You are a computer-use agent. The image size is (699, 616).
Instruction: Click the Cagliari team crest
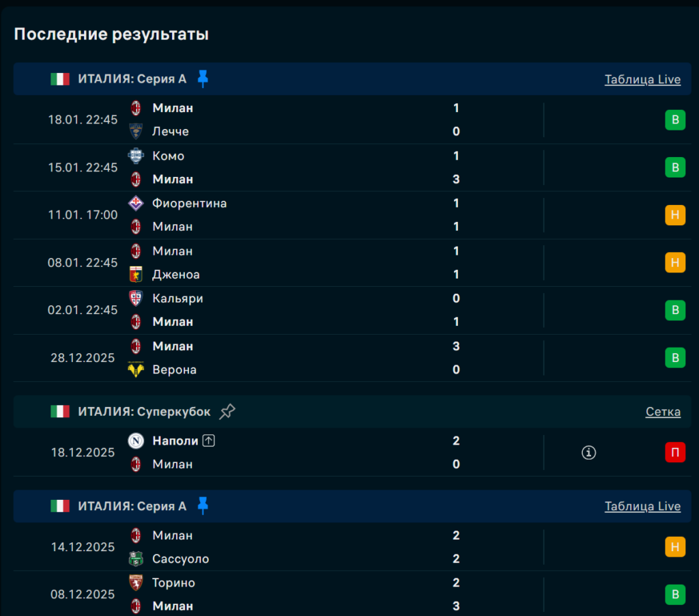136,298
